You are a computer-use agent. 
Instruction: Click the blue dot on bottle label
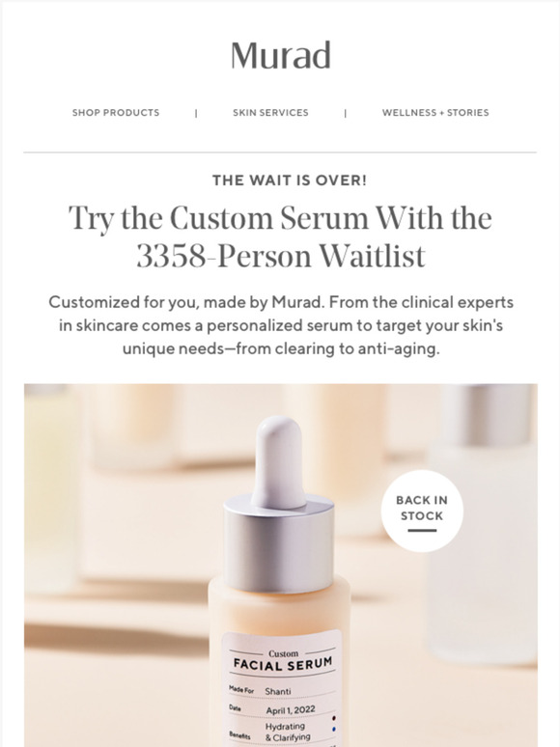tap(334, 729)
